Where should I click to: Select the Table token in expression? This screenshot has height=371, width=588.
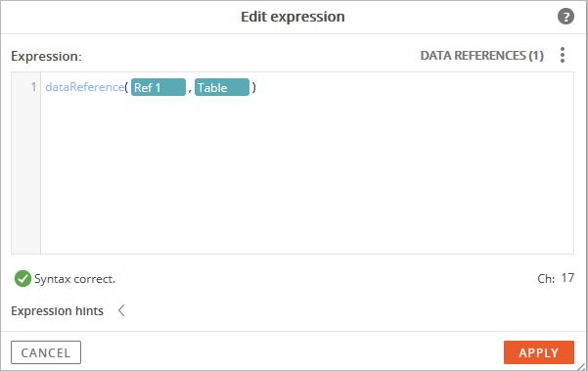click(222, 87)
